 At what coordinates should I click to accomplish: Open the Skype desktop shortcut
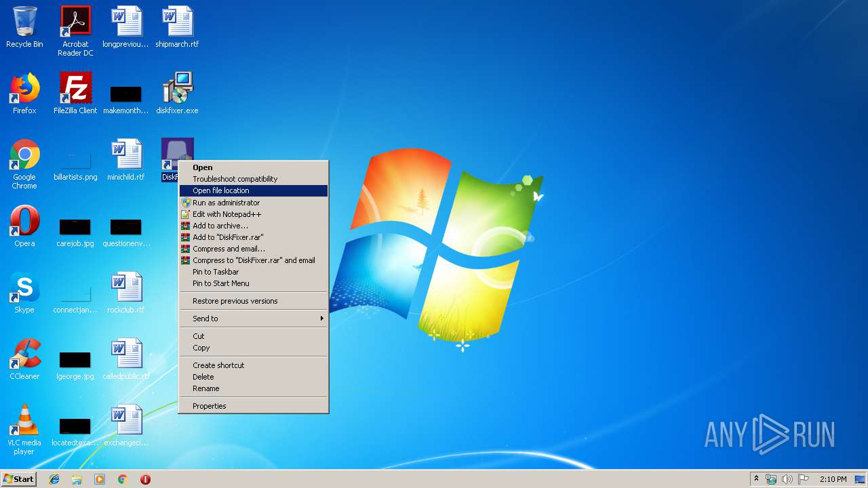(x=24, y=293)
